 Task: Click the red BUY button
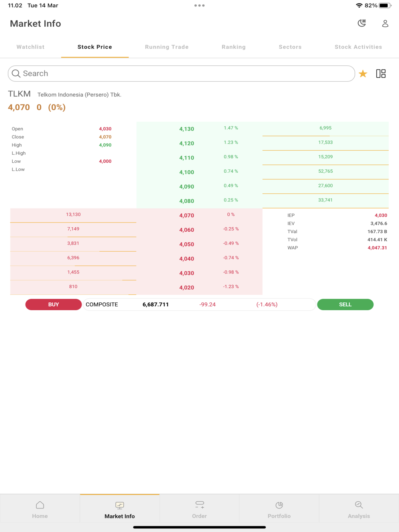click(53, 304)
